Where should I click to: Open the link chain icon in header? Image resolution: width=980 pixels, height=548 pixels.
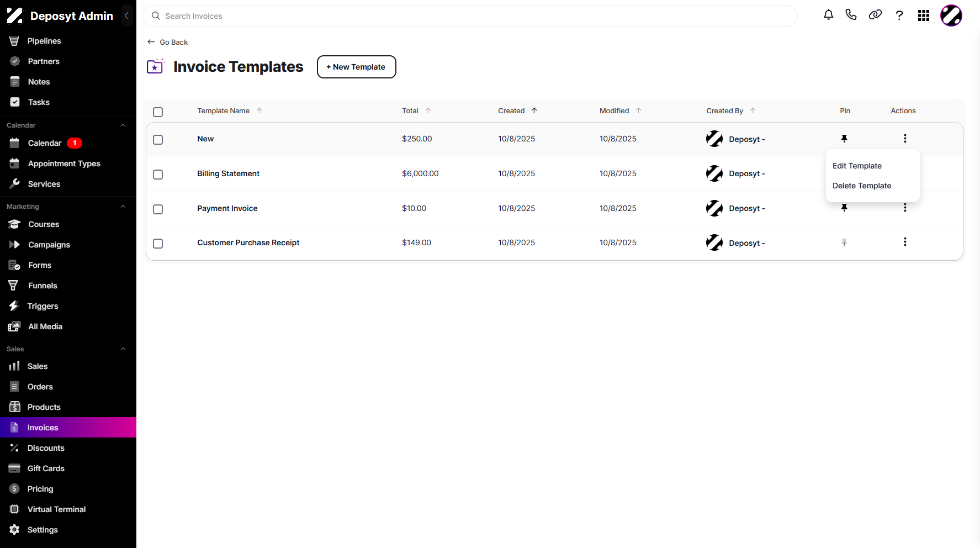coord(875,15)
